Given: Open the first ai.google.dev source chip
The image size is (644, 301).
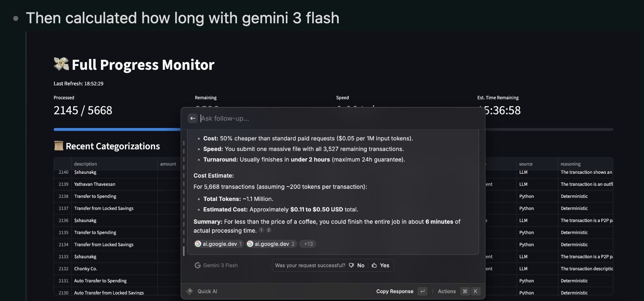Looking at the screenshot, I should (x=219, y=244).
